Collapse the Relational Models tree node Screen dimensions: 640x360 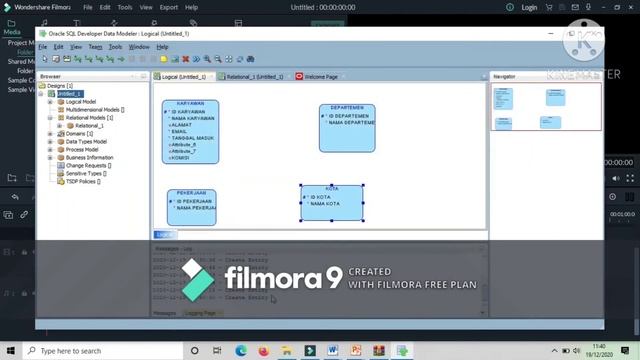(x=50, y=118)
